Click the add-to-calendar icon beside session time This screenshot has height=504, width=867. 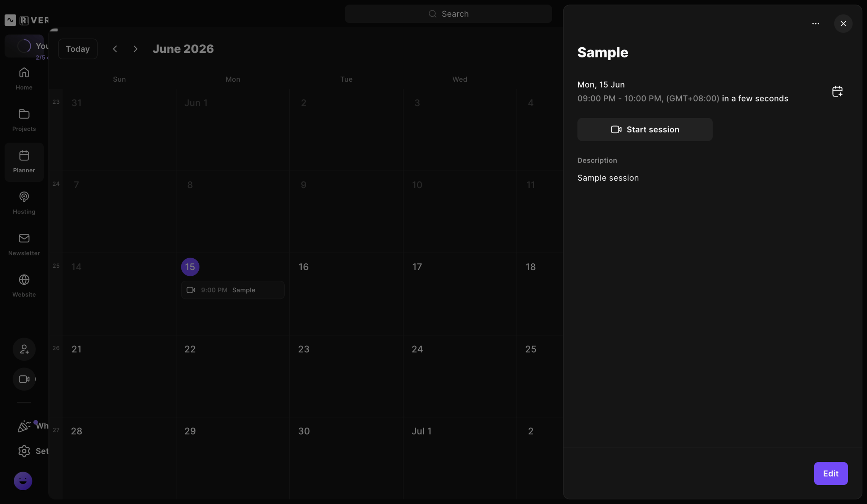click(x=837, y=91)
